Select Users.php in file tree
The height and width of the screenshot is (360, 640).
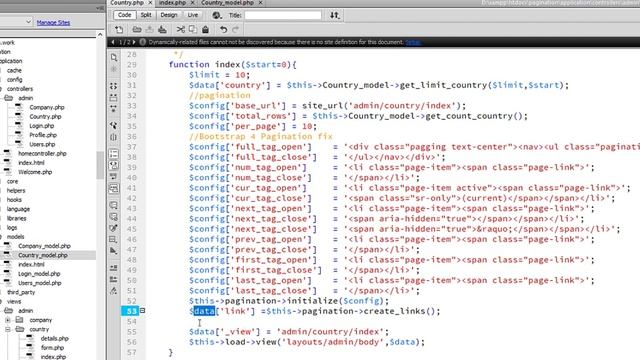pos(42,144)
